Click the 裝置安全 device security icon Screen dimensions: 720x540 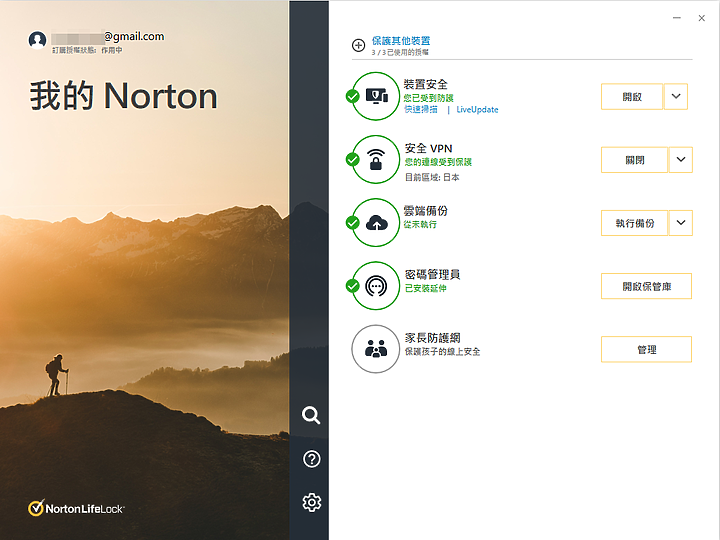[377, 96]
